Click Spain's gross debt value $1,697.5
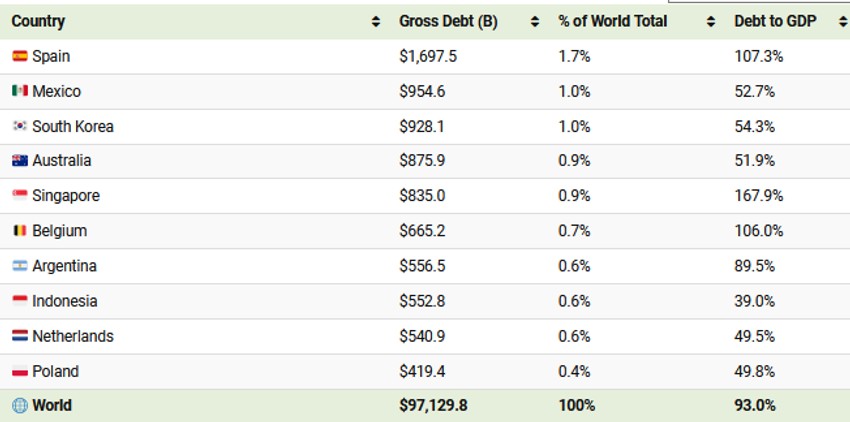The width and height of the screenshot is (850, 422). [x=428, y=57]
